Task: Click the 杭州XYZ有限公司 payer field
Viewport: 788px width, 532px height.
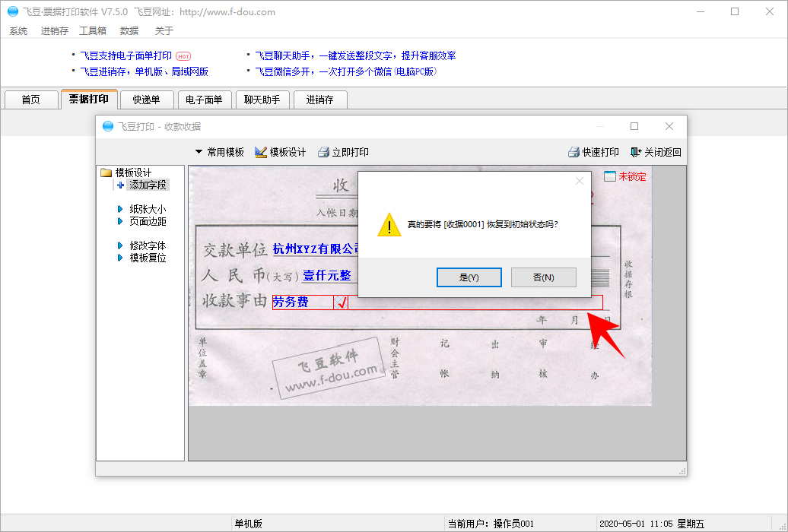Action: point(316,249)
